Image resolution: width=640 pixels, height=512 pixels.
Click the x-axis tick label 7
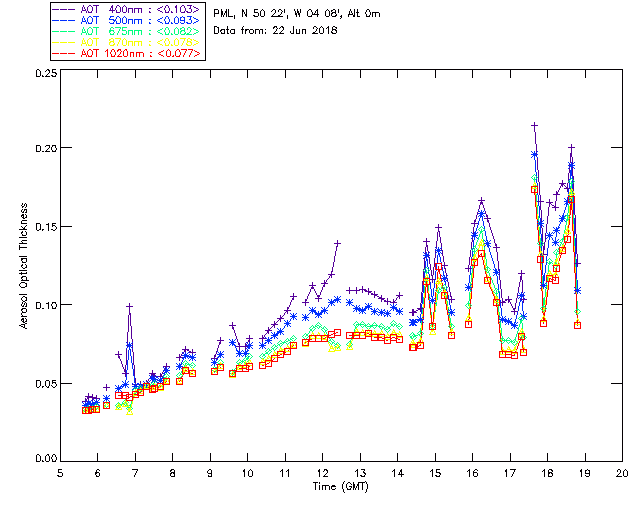(x=135, y=473)
